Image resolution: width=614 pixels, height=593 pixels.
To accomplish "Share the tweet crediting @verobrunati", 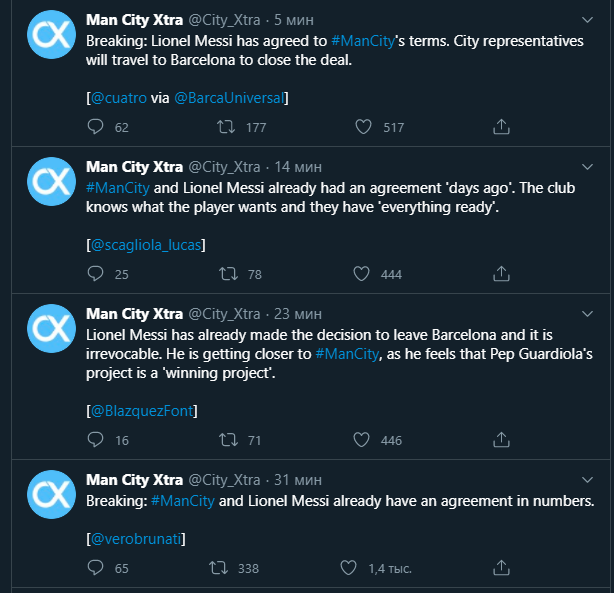I will click(502, 568).
